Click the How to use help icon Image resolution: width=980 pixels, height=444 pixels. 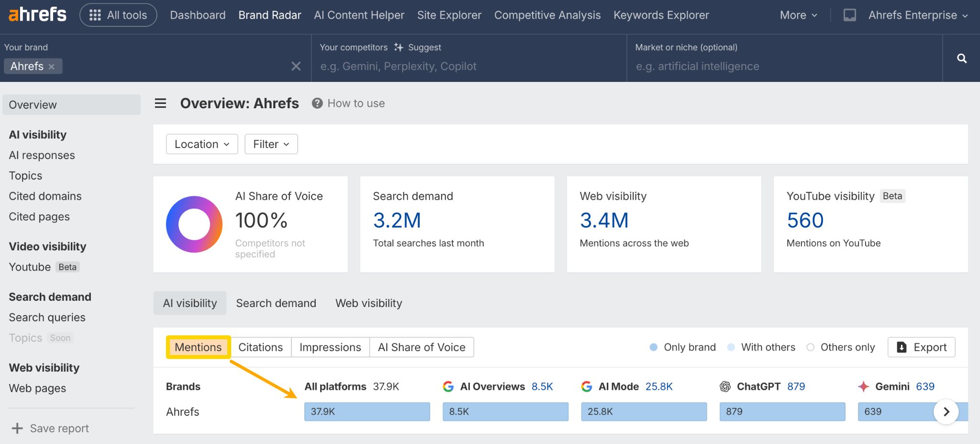pos(317,103)
